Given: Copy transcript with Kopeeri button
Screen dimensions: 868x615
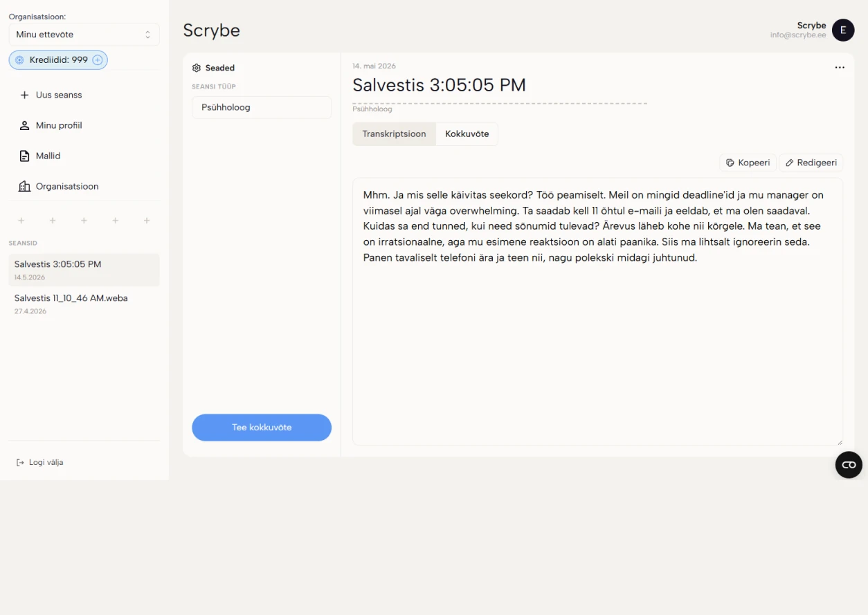Looking at the screenshot, I should pyautogui.click(x=748, y=163).
